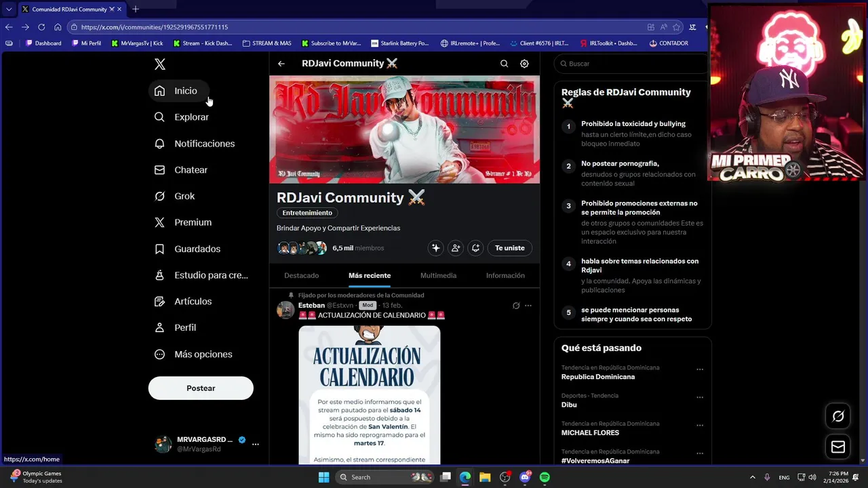
Task: Click the Te uniste button
Action: pyautogui.click(x=510, y=248)
